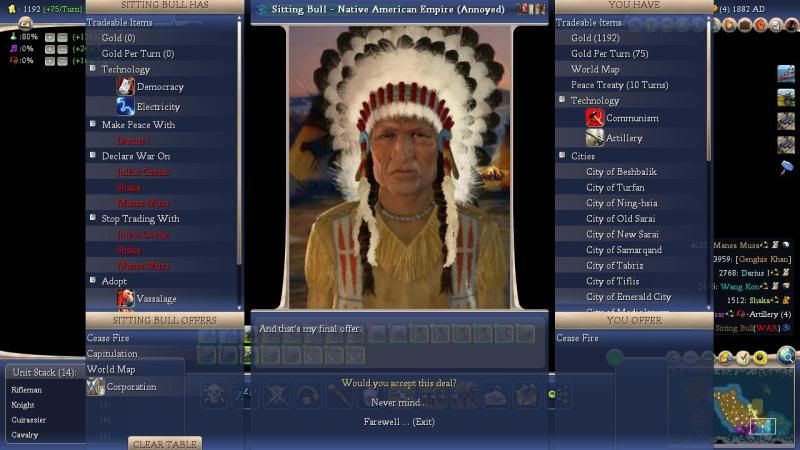This screenshot has height=450, width=800.
Task: Increase research rate with the plus button
Action: [49, 37]
